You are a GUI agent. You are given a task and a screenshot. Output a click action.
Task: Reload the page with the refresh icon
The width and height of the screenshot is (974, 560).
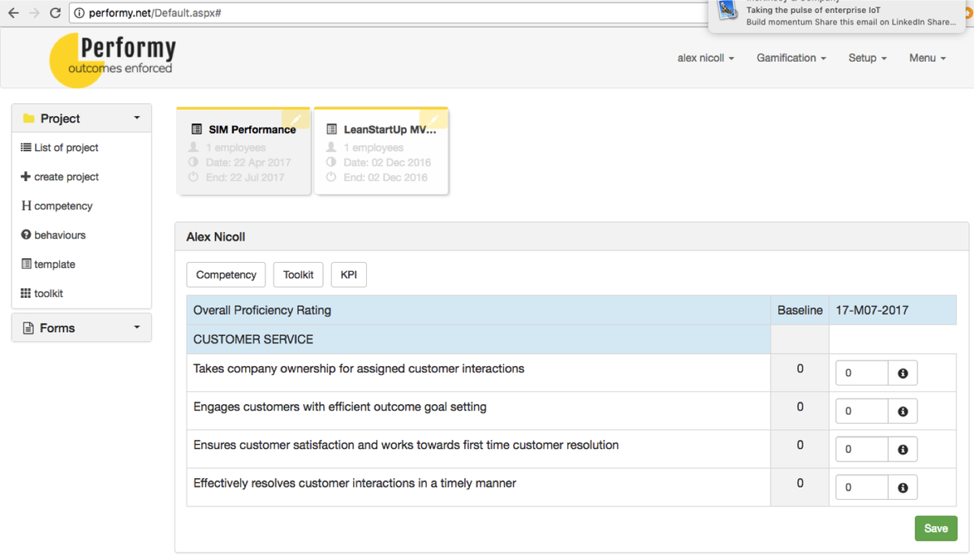[55, 13]
